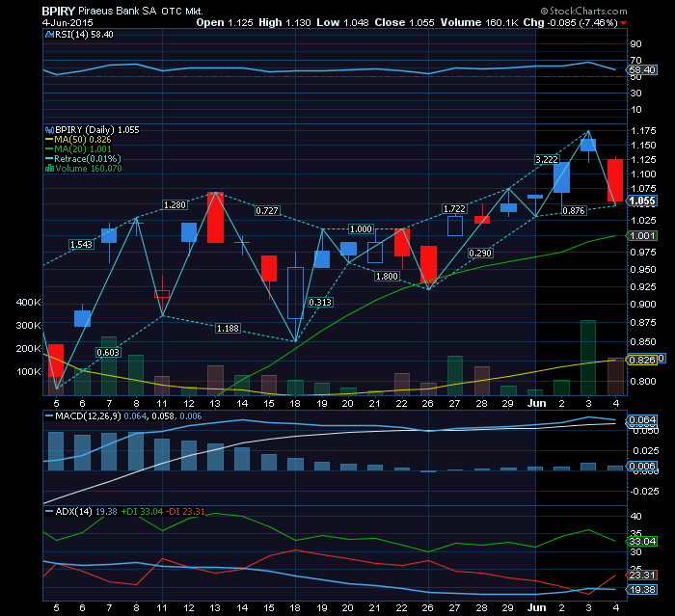Click the 1.280 retrace label
Screen dimensions: 675x616
click(x=175, y=205)
